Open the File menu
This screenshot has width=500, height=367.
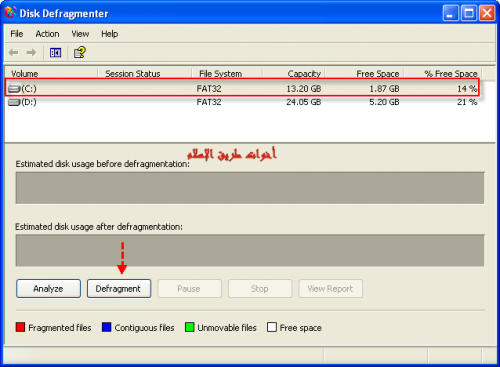click(17, 34)
